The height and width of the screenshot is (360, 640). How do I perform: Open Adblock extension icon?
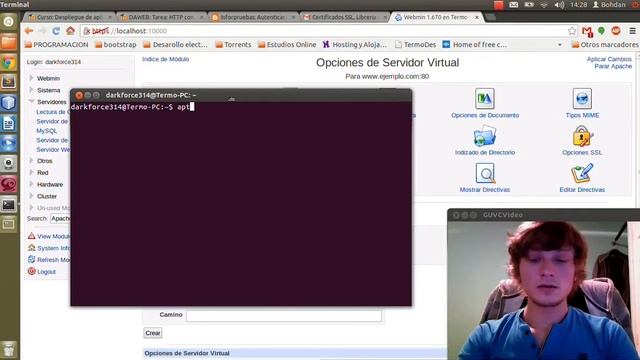pyautogui.click(x=616, y=31)
